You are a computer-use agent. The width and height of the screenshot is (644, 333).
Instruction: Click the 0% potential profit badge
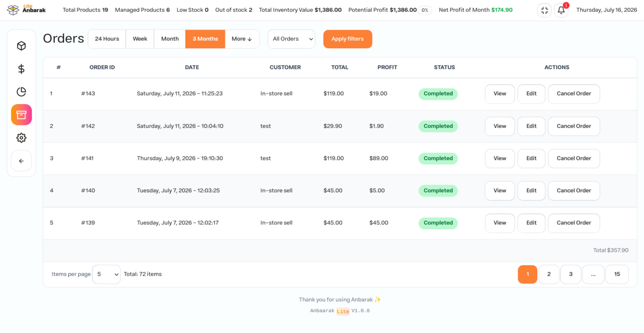pyautogui.click(x=425, y=10)
